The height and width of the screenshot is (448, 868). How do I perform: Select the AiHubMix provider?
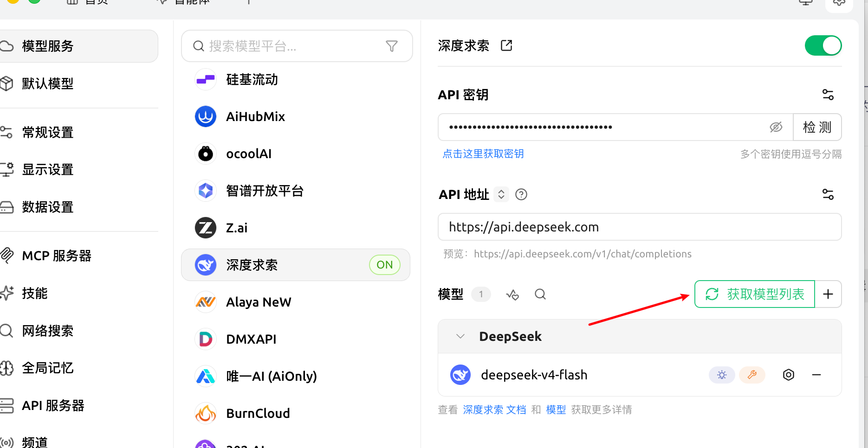coord(296,117)
